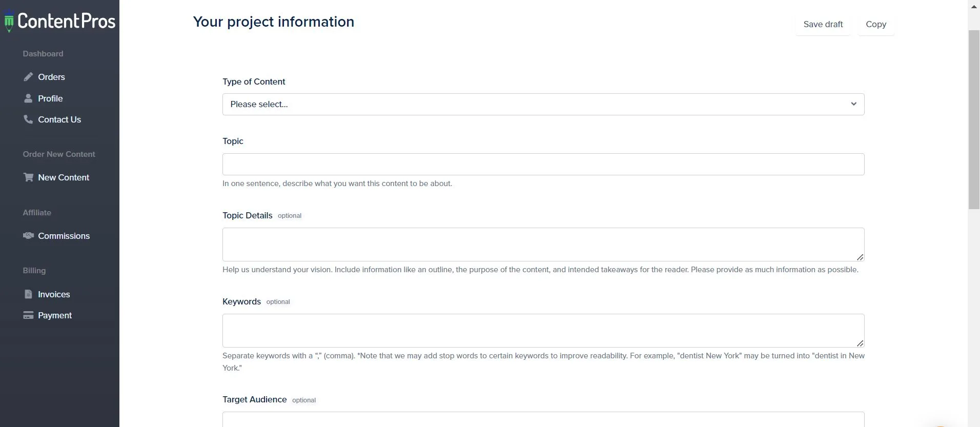The height and width of the screenshot is (427, 980).
Task: Click the credit card icon beside Payment
Action: 28,315
